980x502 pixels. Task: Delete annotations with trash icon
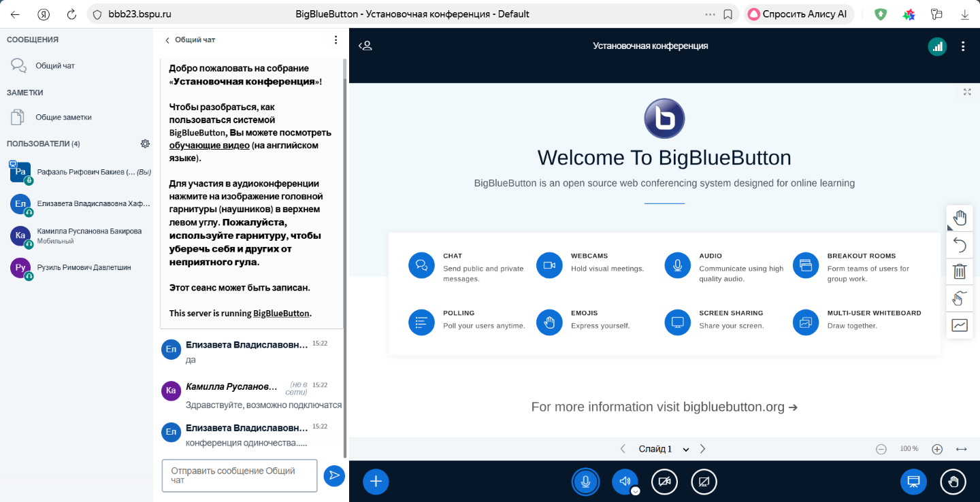click(960, 271)
